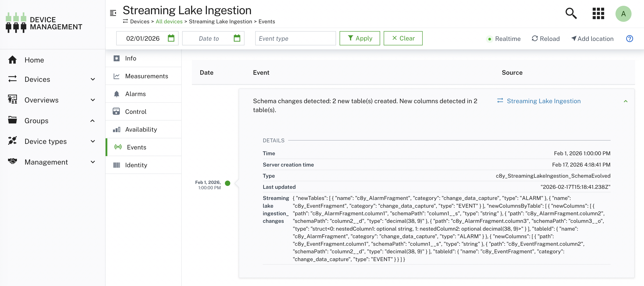Click the Event column header

[261, 73]
